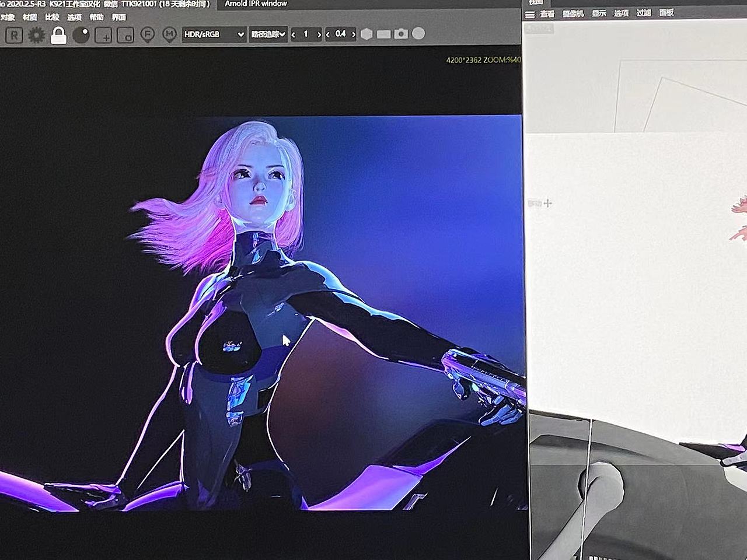Click the field showing value 1

tap(305, 34)
